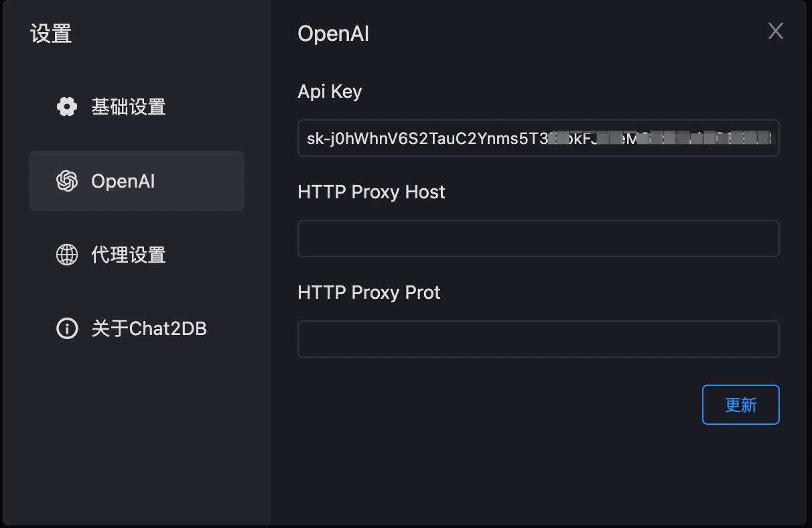Click the Api Key label
Image resolution: width=812 pixels, height=528 pixels.
330,92
